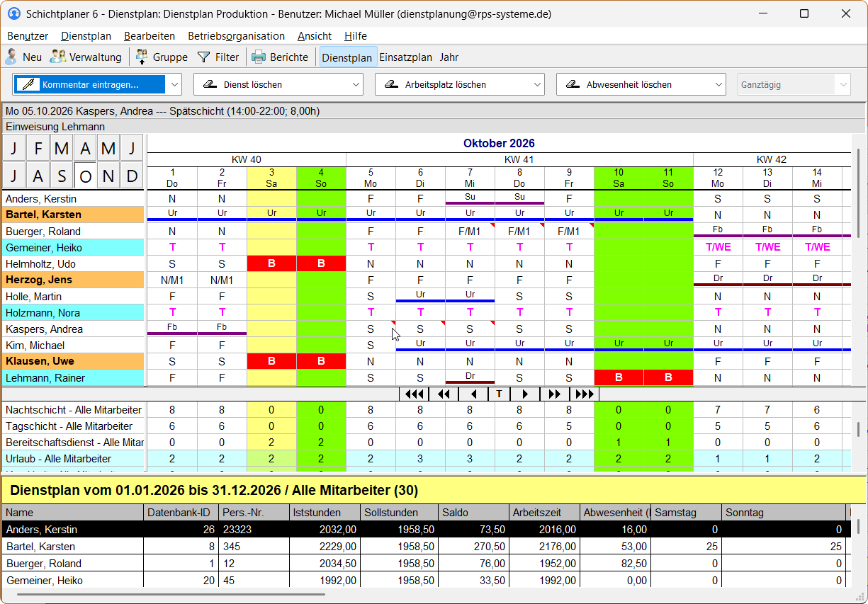This screenshot has width=868, height=604.
Task: Click the Saldo column header
Action: [x=474, y=513]
